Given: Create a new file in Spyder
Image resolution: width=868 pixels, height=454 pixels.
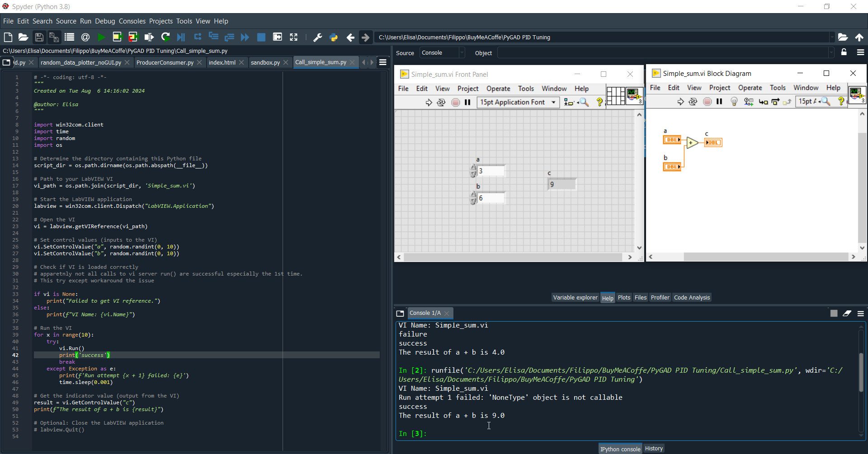Looking at the screenshot, I should coord(8,37).
